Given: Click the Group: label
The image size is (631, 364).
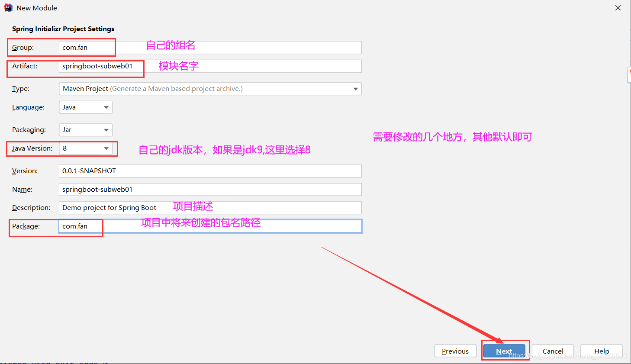Looking at the screenshot, I should tap(23, 48).
